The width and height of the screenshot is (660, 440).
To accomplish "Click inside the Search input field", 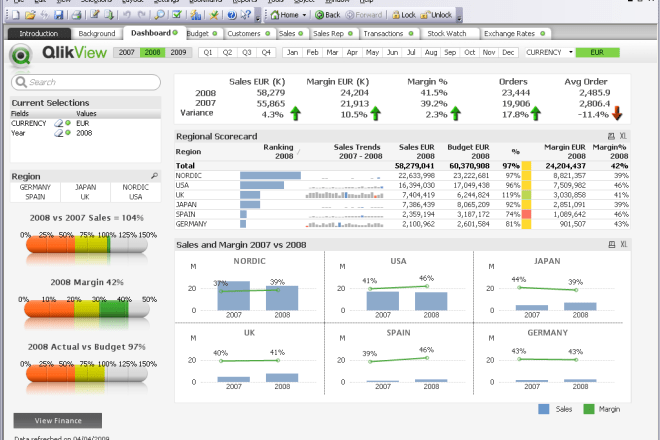I will coord(86,82).
